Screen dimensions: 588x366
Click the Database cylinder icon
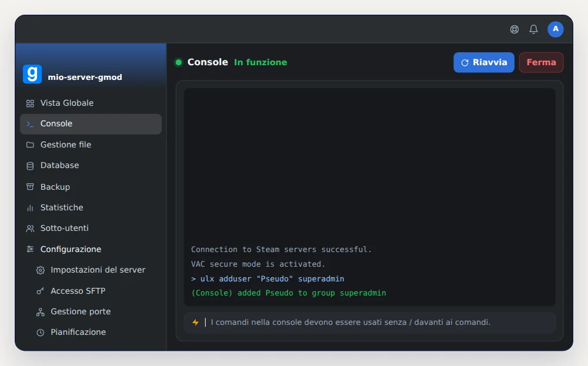30,166
